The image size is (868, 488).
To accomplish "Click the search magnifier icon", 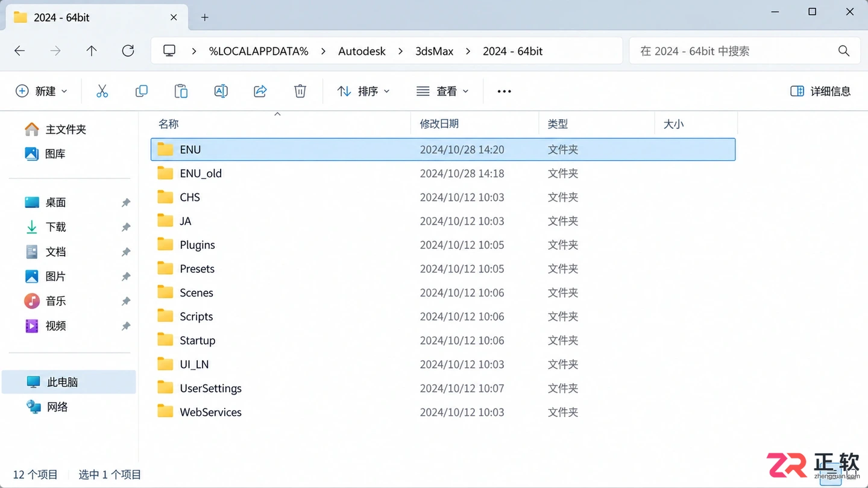I will (844, 51).
